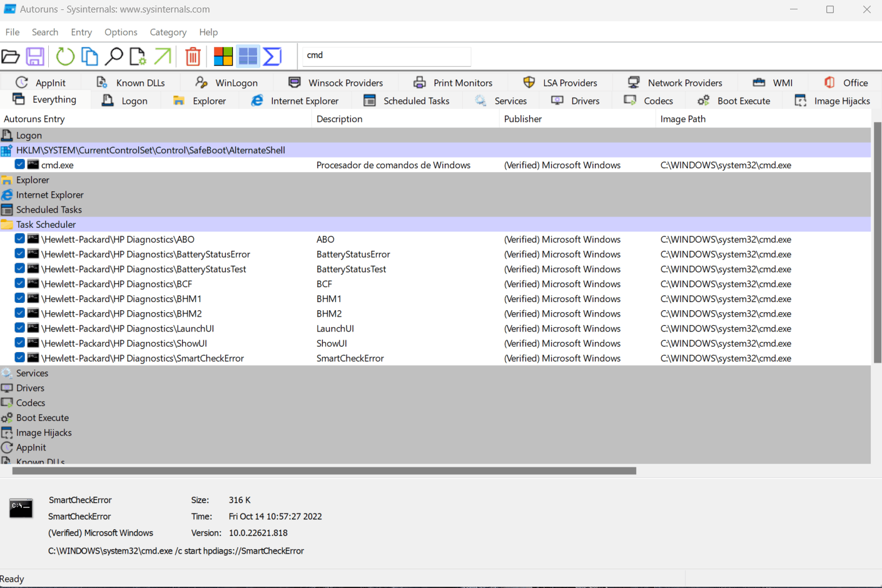Sort by the Autoruns Entry column header

(x=156, y=119)
